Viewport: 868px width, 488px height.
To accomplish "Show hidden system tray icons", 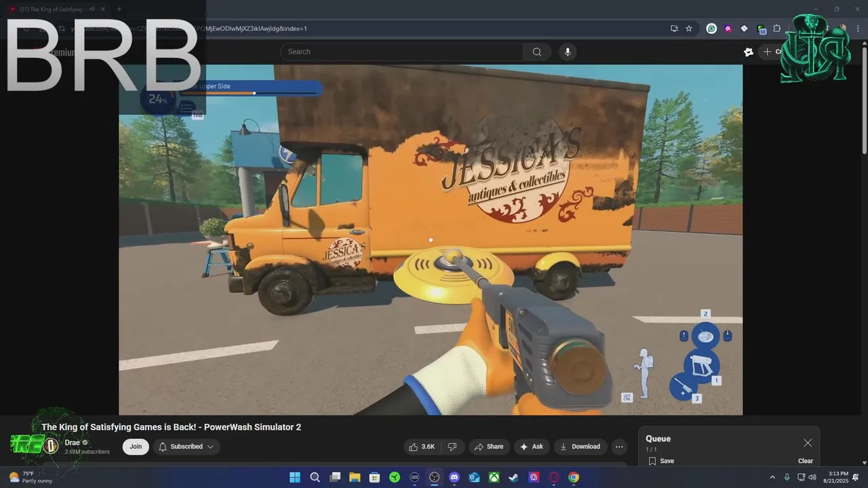I will coord(772,477).
